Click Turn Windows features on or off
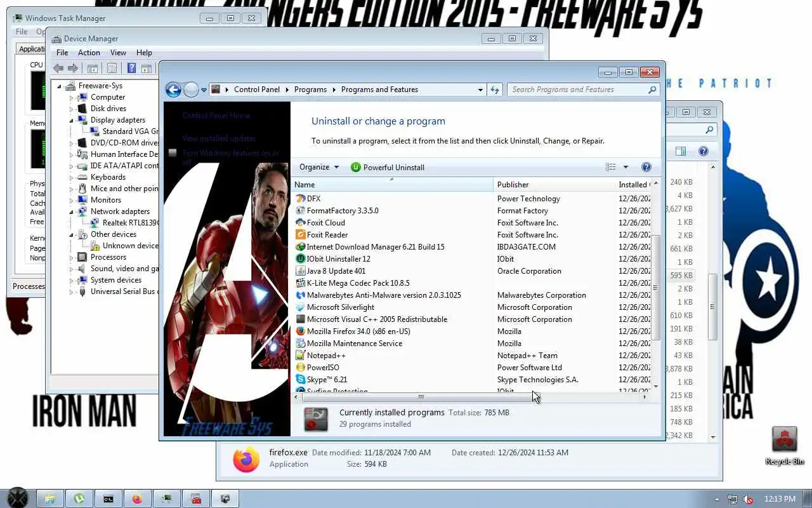 [x=231, y=157]
